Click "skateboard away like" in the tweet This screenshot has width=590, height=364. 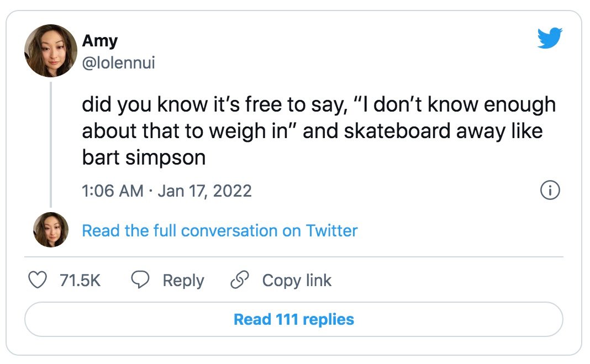point(443,131)
